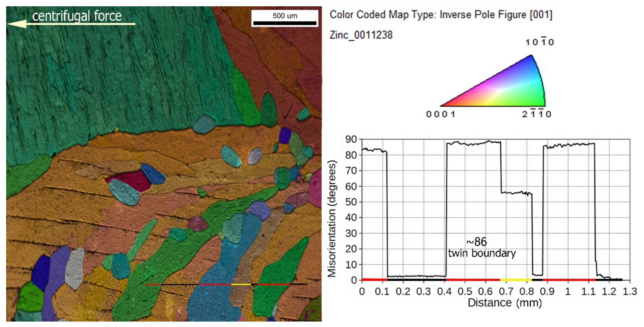Image resolution: width=644 pixels, height=327 pixels.
Task: Click the 500 um scale bar
Action: click(x=285, y=23)
